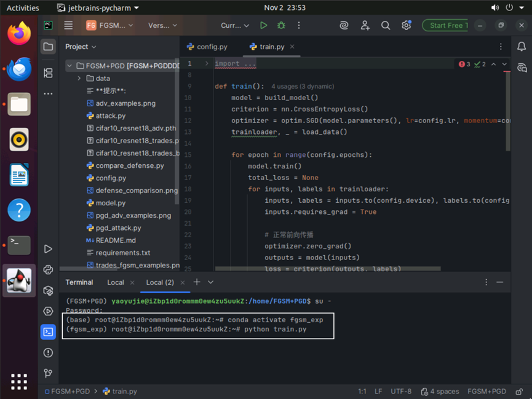This screenshot has width=532, height=399.
Task: Toggle the Terminal tool window button
Action: click(48, 332)
